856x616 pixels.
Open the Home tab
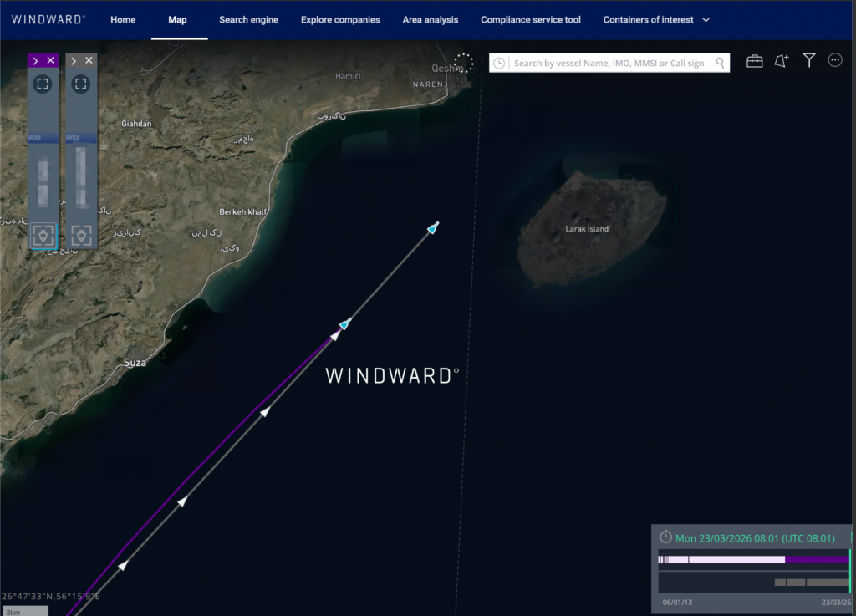coord(123,20)
